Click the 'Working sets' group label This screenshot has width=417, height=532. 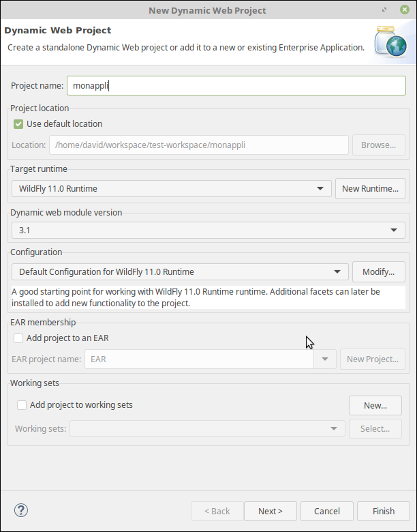[x=35, y=383]
